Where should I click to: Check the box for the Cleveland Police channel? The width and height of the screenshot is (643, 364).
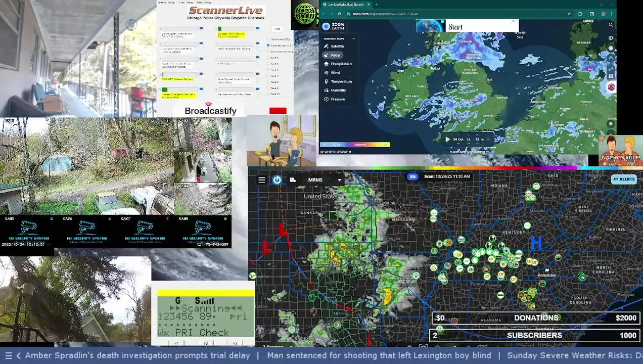coord(159,44)
